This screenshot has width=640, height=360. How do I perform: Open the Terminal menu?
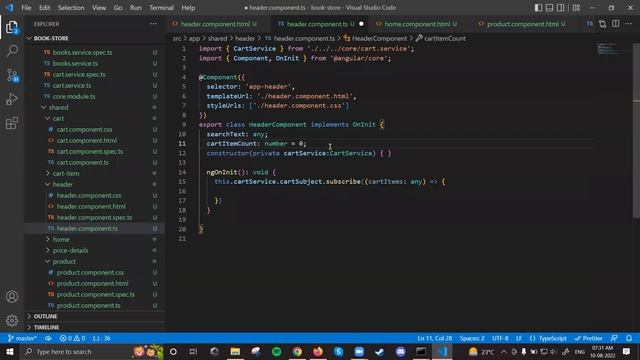(161, 8)
